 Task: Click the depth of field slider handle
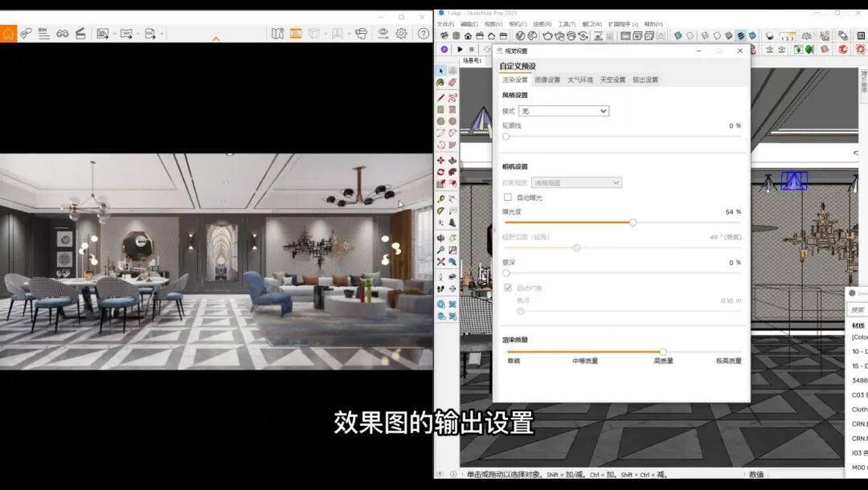(506, 272)
